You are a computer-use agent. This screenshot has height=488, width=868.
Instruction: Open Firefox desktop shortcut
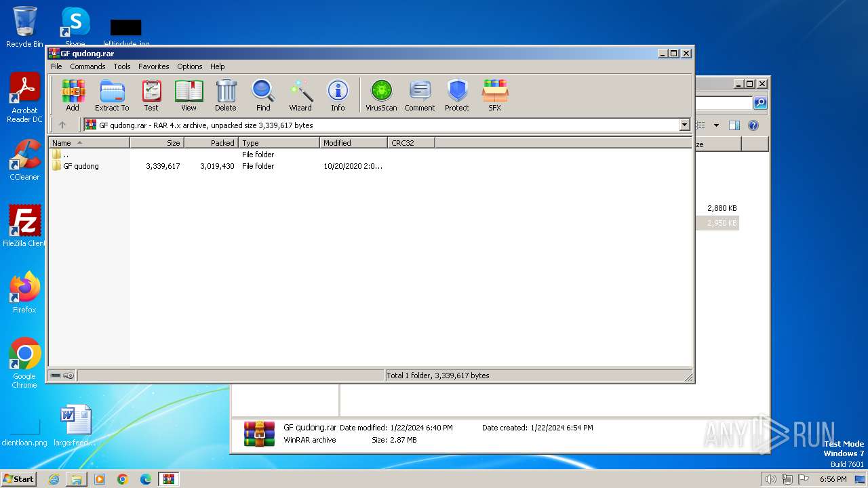point(24,293)
